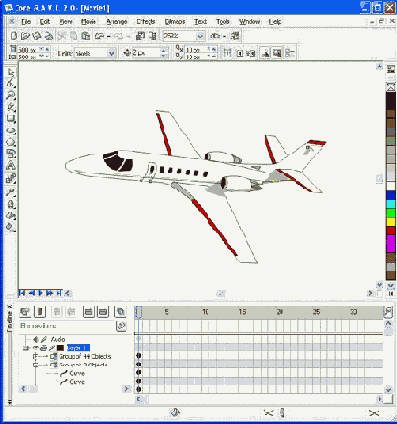
Task: Toggle Layer 1 visibility eye icon
Action: [36, 348]
